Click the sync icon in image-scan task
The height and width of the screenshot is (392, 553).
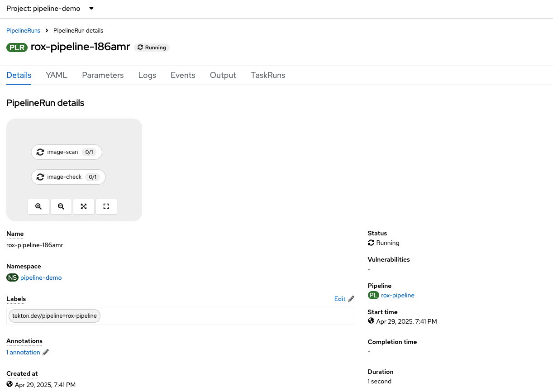point(40,152)
